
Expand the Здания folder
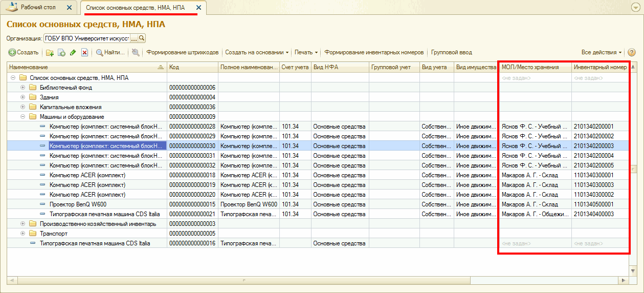[x=23, y=97]
